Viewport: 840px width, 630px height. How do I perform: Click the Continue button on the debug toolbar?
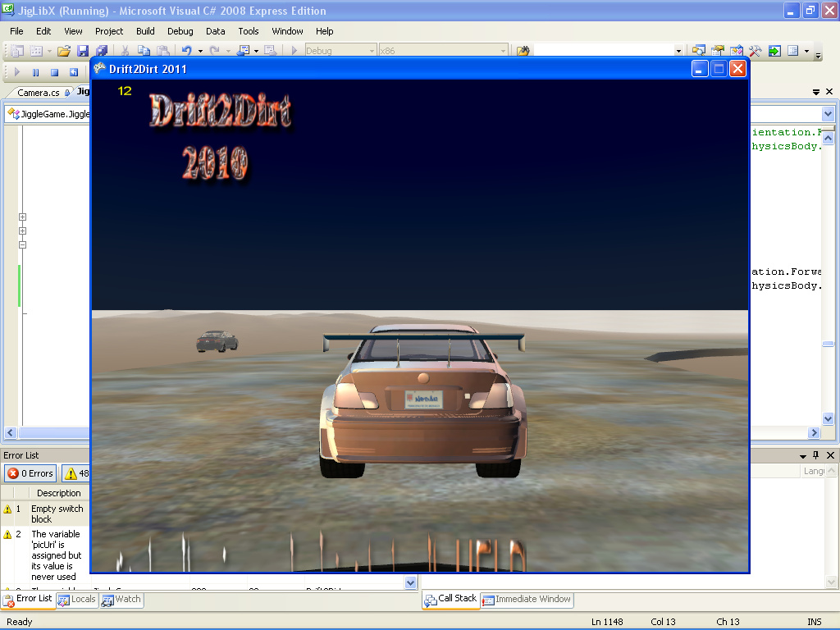pos(17,72)
